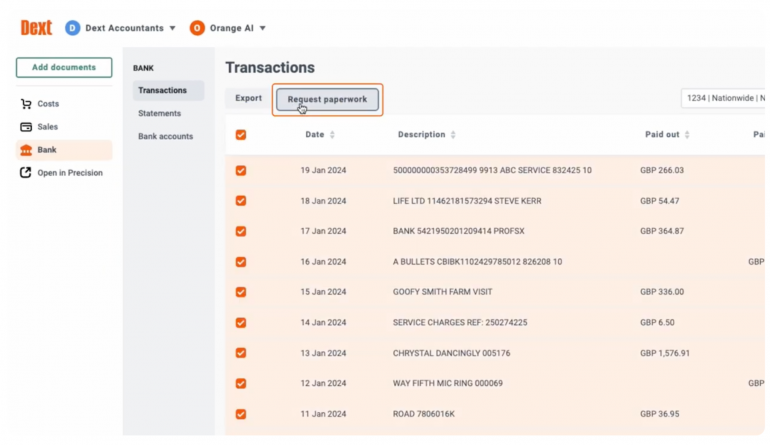770x445 pixels.
Task: Open the Costs section in sidebar
Action: [64, 104]
